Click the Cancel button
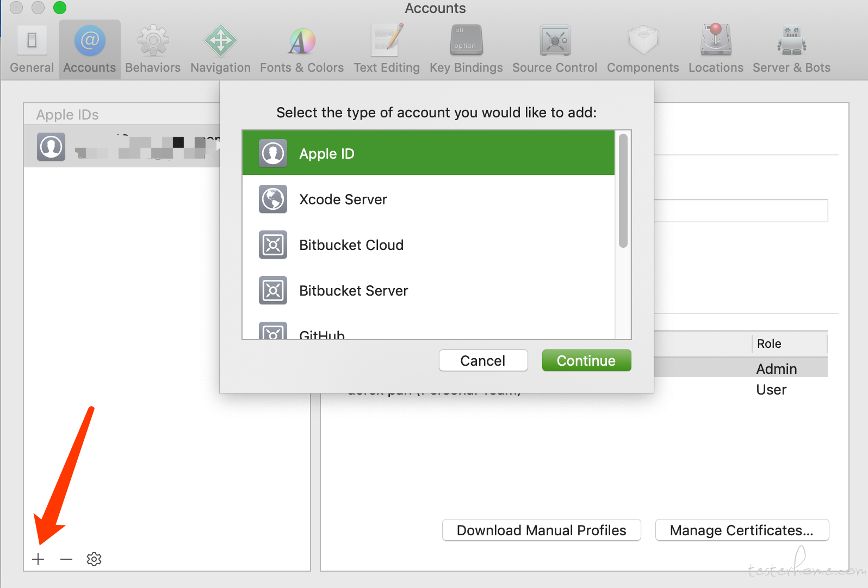 click(483, 360)
